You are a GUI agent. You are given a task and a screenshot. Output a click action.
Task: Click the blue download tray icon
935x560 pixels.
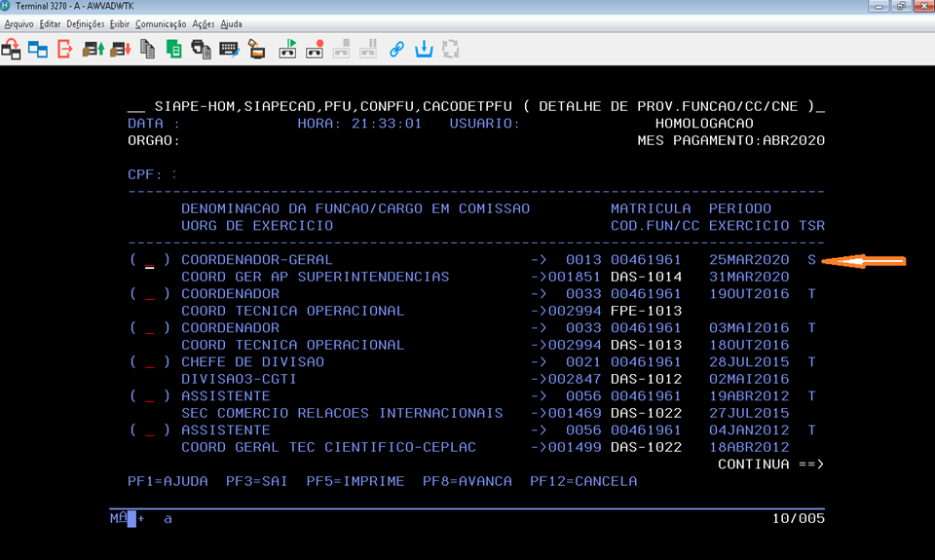point(424,48)
